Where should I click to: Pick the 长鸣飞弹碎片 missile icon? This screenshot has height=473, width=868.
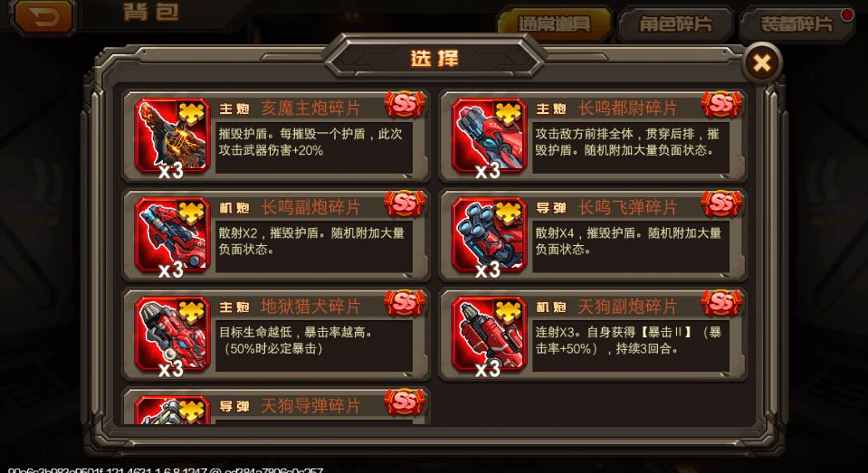coord(489,235)
